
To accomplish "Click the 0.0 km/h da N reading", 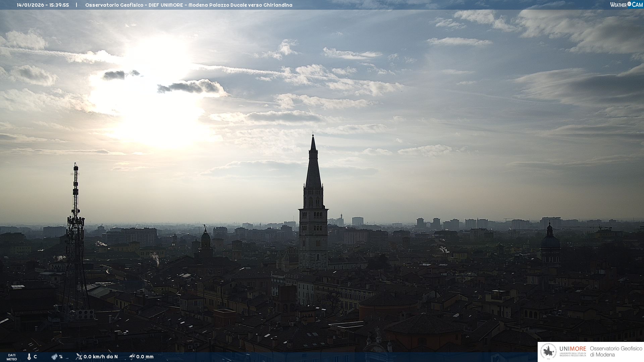I will 101,357.
